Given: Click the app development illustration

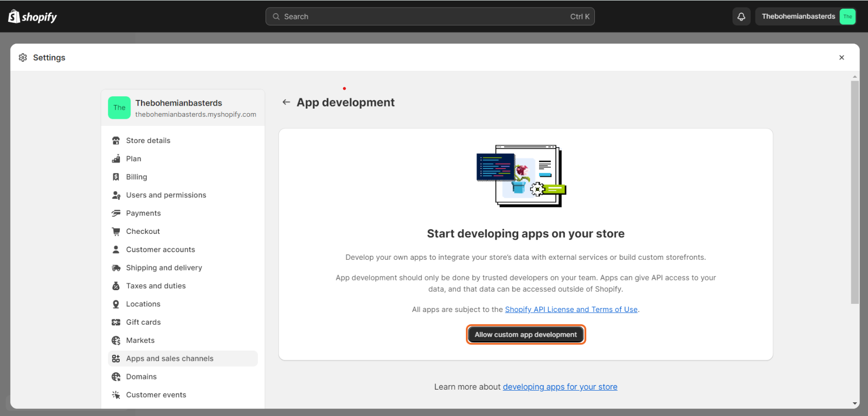Looking at the screenshot, I should [521, 176].
